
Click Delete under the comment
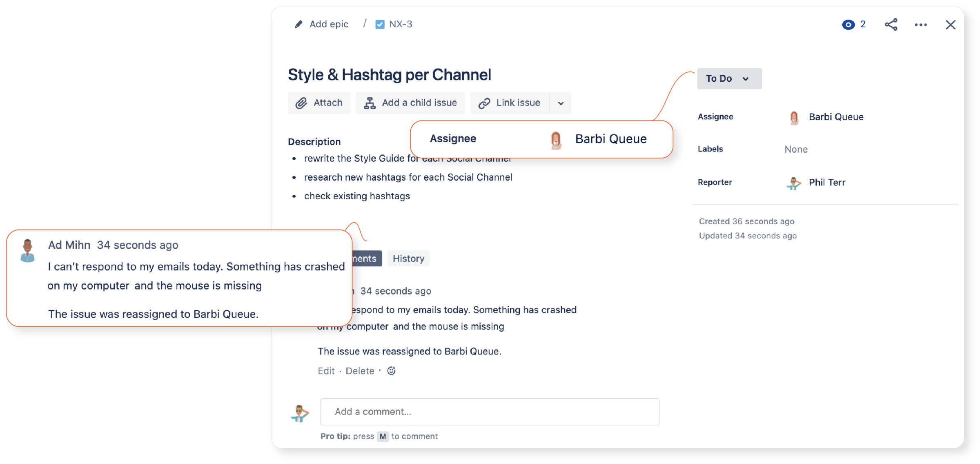[x=360, y=371]
